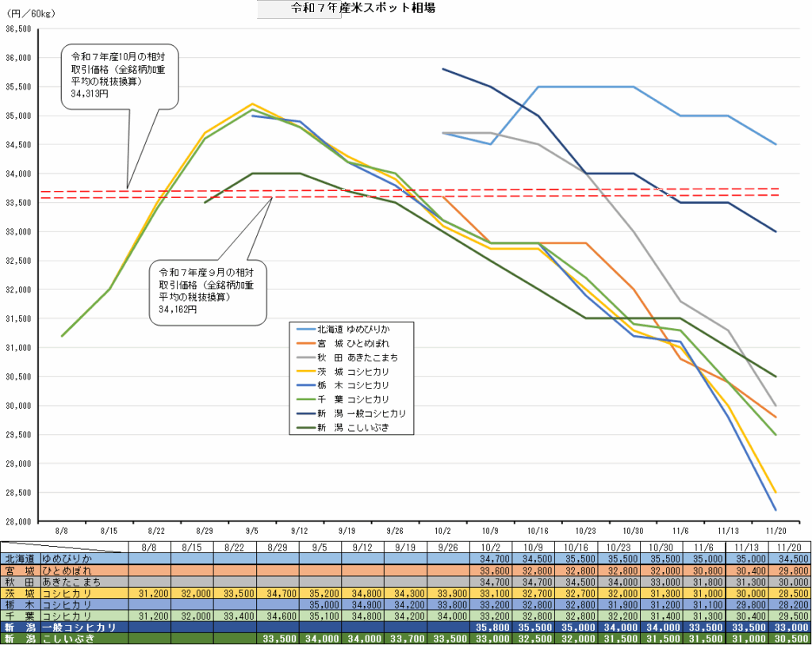Select the 8/8 cell in the 茨城 コシヒカリ row
This screenshot has height=645, width=812.
(x=148, y=593)
